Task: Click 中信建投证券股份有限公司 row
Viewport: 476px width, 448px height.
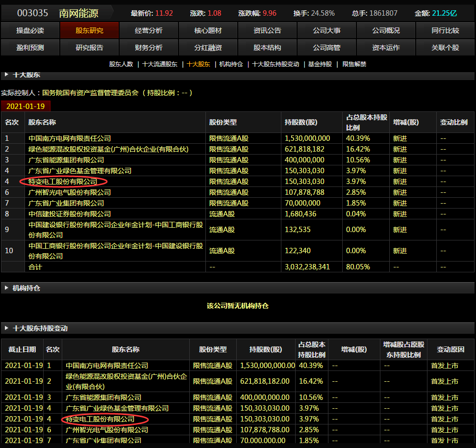Action: click(x=70, y=214)
